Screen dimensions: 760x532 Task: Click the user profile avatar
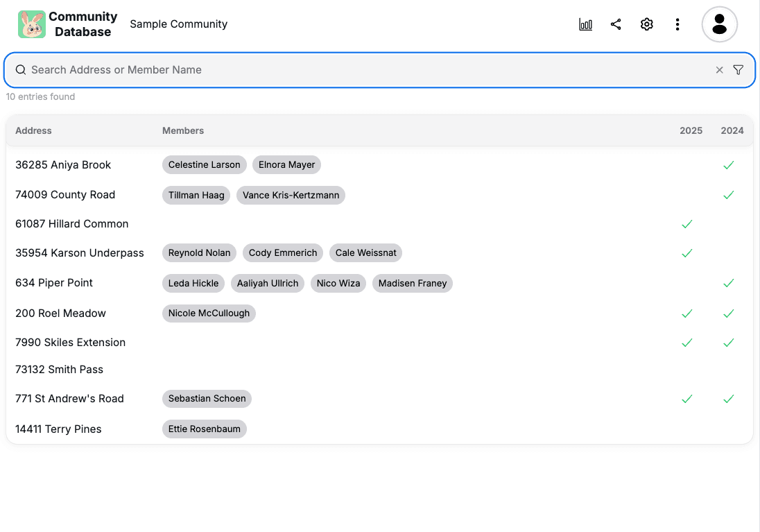pos(720,24)
